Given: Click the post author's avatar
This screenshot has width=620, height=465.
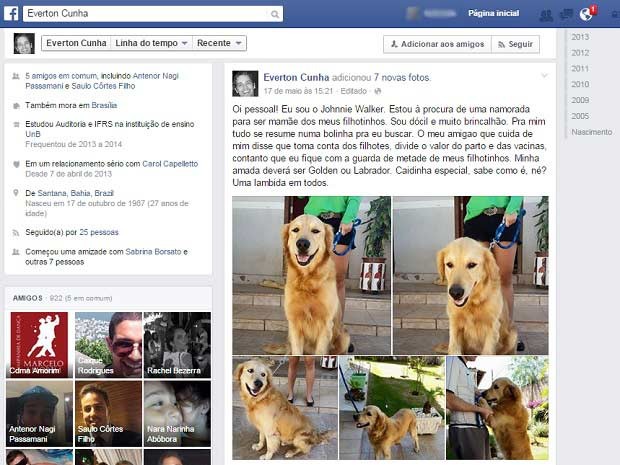Looking at the screenshot, I should click(x=245, y=83).
